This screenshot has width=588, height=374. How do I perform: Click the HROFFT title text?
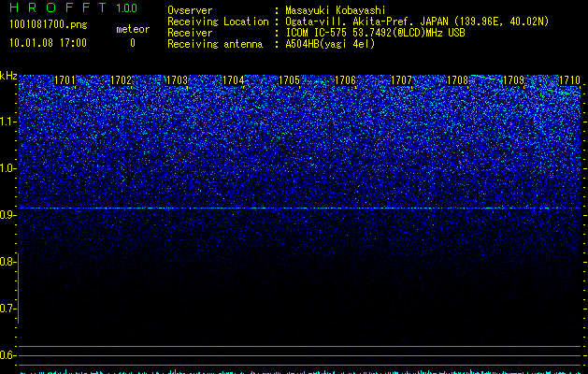pos(58,7)
